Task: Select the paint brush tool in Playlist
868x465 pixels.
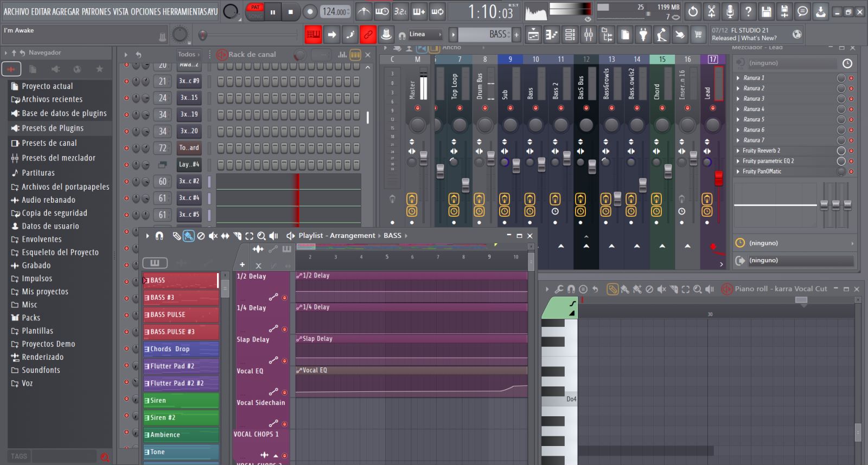Action: [x=188, y=236]
